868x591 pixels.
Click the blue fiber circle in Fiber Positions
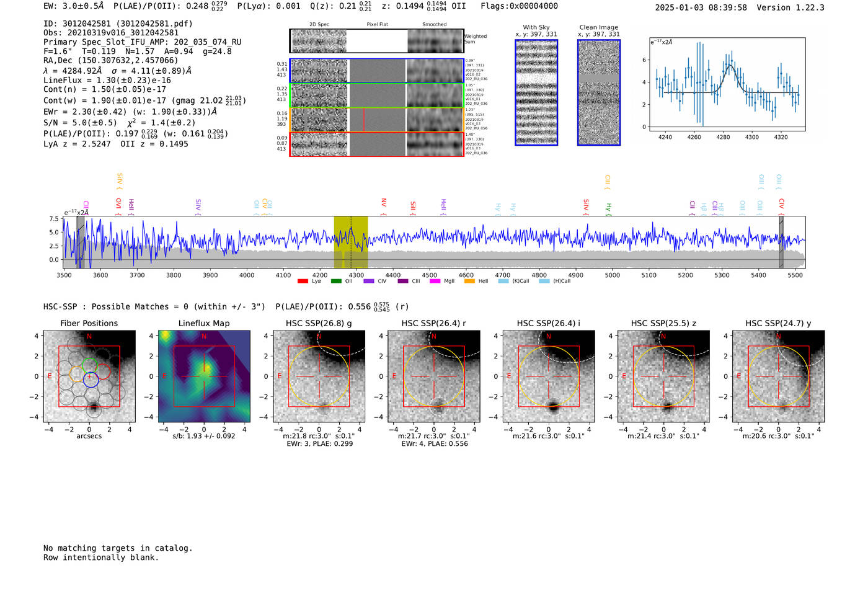(91, 380)
